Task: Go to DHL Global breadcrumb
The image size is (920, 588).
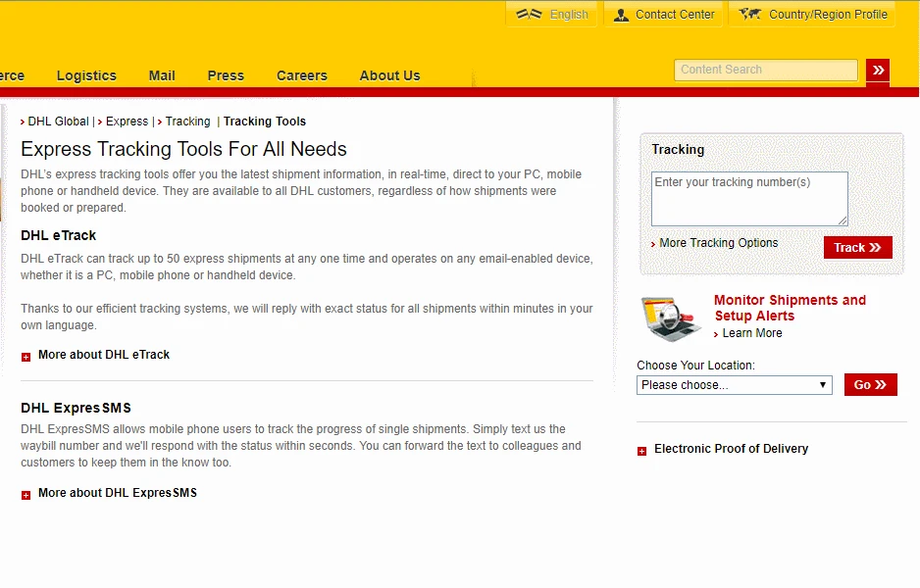Action: click(58, 122)
